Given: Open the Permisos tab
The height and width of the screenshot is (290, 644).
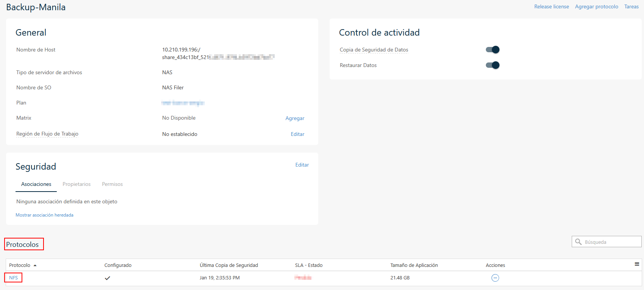Looking at the screenshot, I should pyautogui.click(x=112, y=184).
